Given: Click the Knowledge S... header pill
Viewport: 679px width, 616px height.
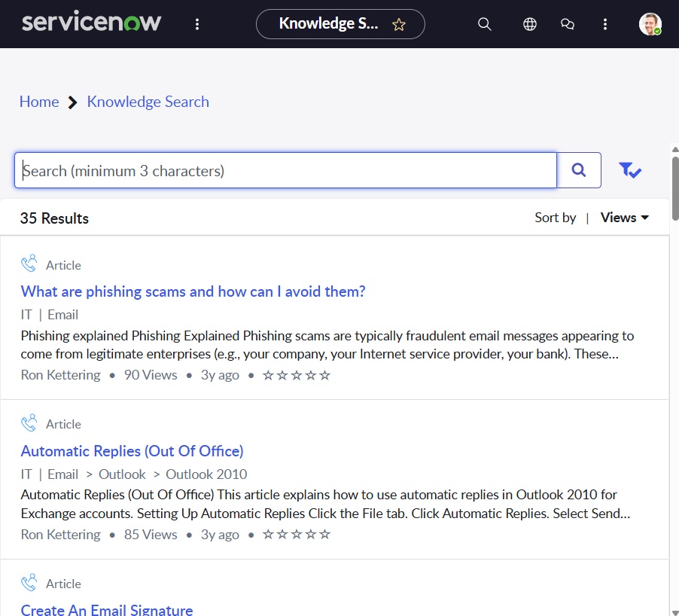Looking at the screenshot, I should coord(340,24).
